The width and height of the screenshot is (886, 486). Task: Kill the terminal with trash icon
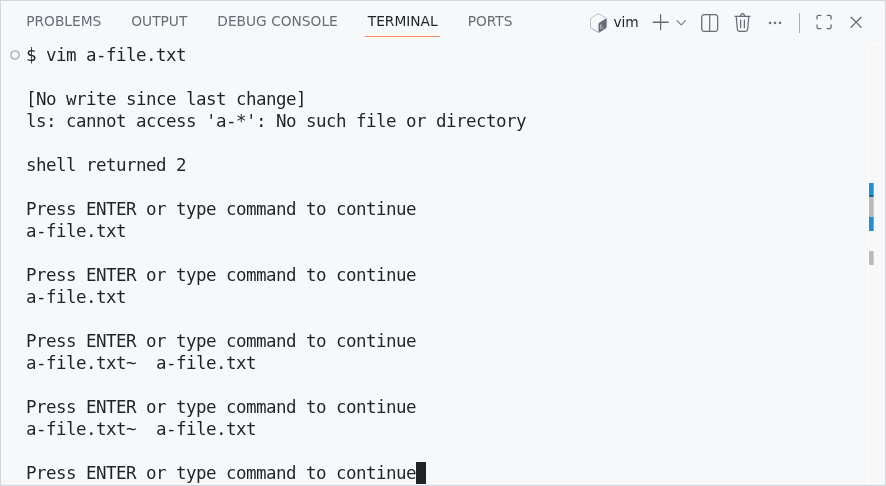click(742, 22)
